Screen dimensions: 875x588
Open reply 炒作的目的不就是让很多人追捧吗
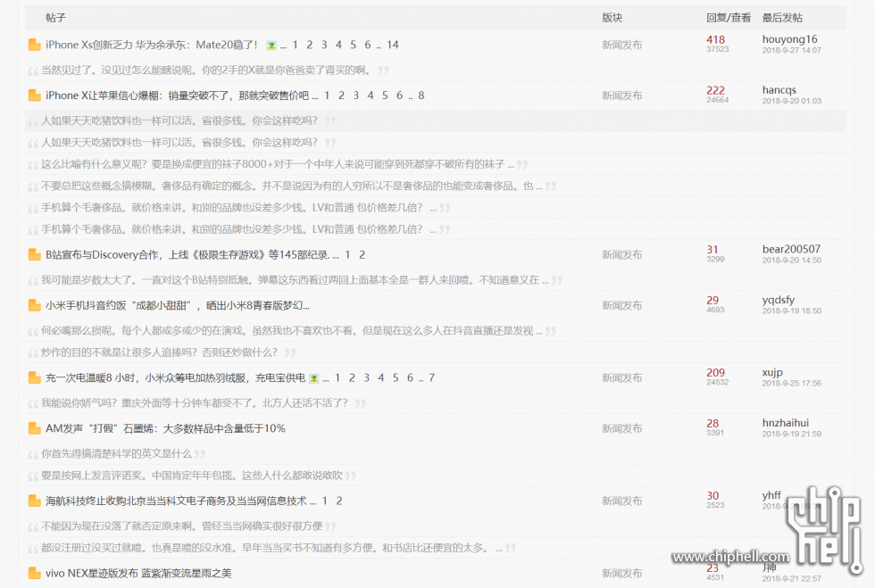tap(159, 352)
